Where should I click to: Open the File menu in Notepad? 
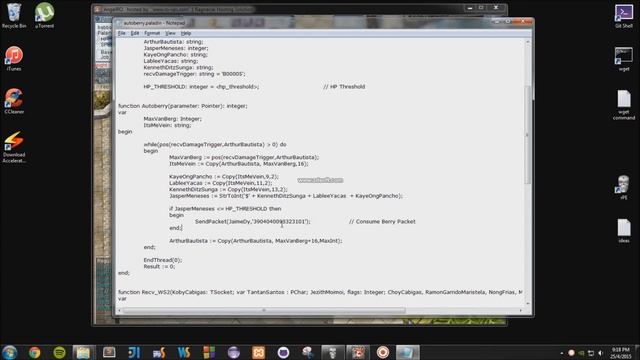(122, 33)
